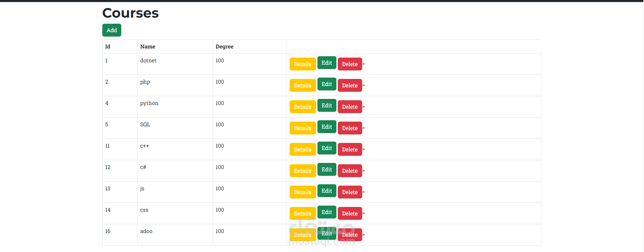Delete the c++ course

(350, 149)
